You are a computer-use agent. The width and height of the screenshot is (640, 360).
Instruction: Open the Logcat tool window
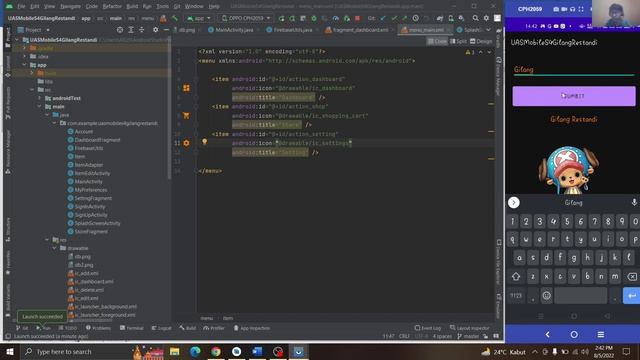click(162, 328)
